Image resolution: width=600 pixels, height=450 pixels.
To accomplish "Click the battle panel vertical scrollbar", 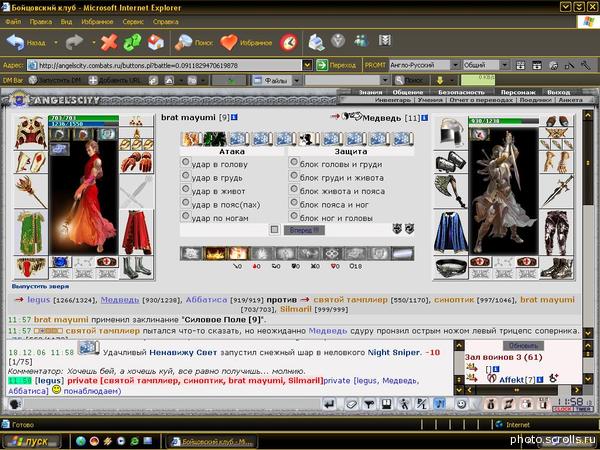I will coord(588,225).
